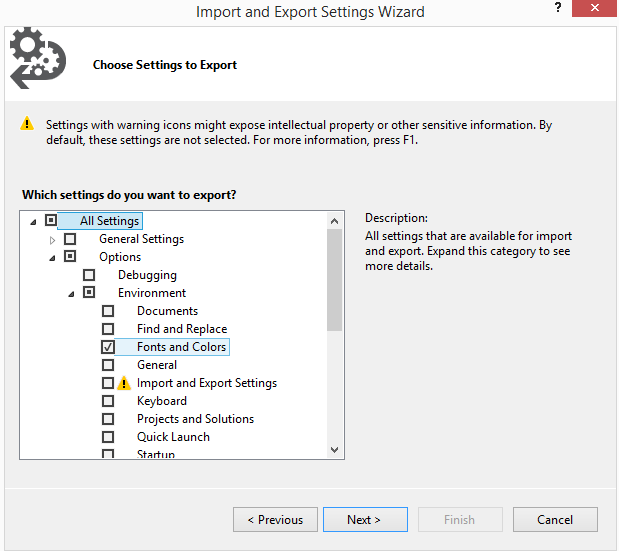Click warning icon next to Import and Export Settings
The image size is (619, 551).
[x=124, y=383]
